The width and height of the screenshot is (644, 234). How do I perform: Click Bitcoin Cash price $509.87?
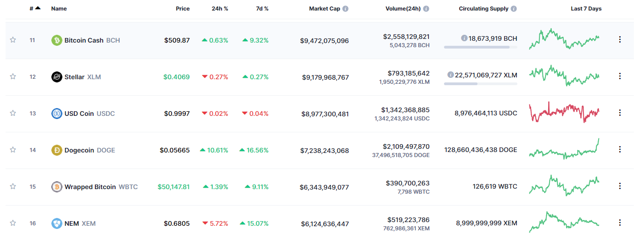click(x=177, y=40)
